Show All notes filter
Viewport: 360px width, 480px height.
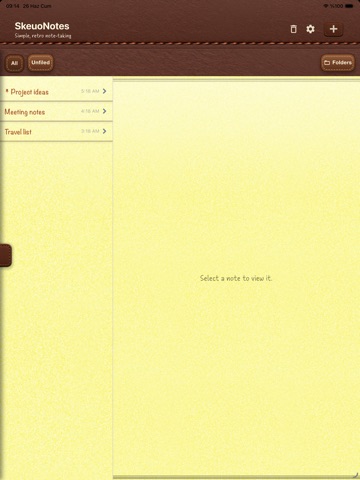tap(14, 63)
